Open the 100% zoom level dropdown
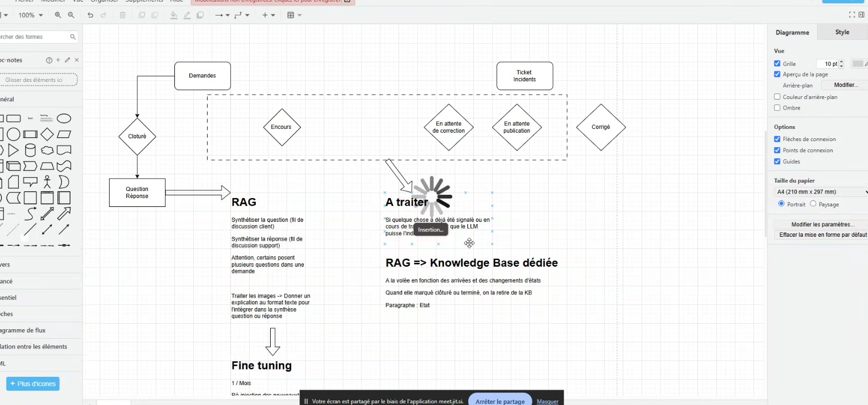 [30, 15]
